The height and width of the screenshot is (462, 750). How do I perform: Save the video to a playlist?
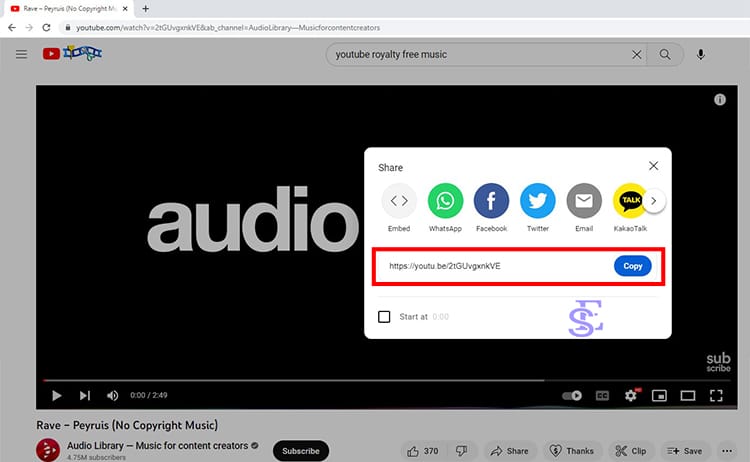tap(685, 451)
